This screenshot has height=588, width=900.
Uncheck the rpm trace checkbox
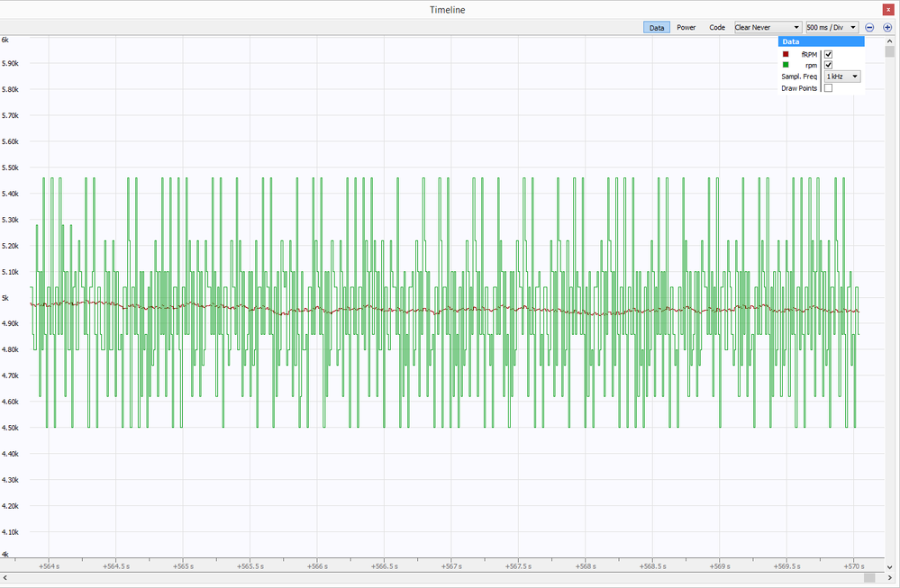pos(828,65)
